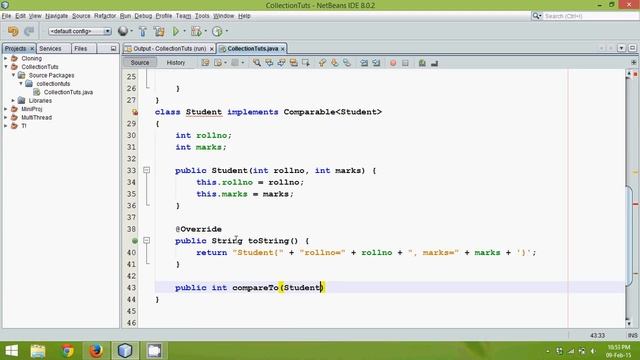Click the Undo icon in main toolbar
The height and width of the screenshot is (360, 640).
tap(13, 31)
